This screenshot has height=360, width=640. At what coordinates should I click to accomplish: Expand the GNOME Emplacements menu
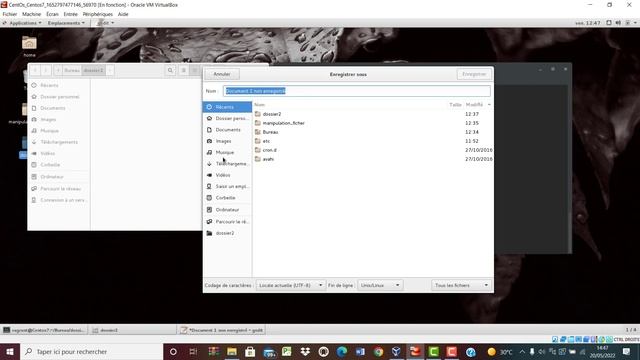66,23
